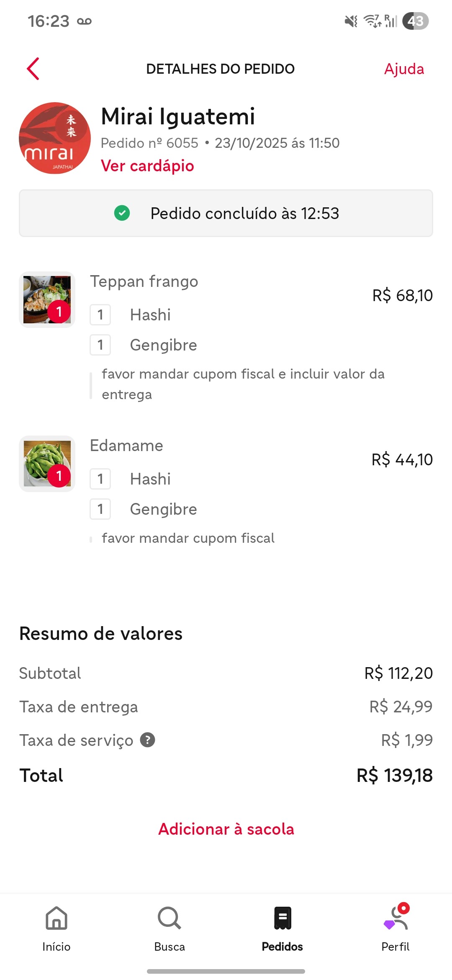The image size is (452, 980).
Task: Tap the Taxa de serviço question mark icon
Action: click(x=147, y=740)
